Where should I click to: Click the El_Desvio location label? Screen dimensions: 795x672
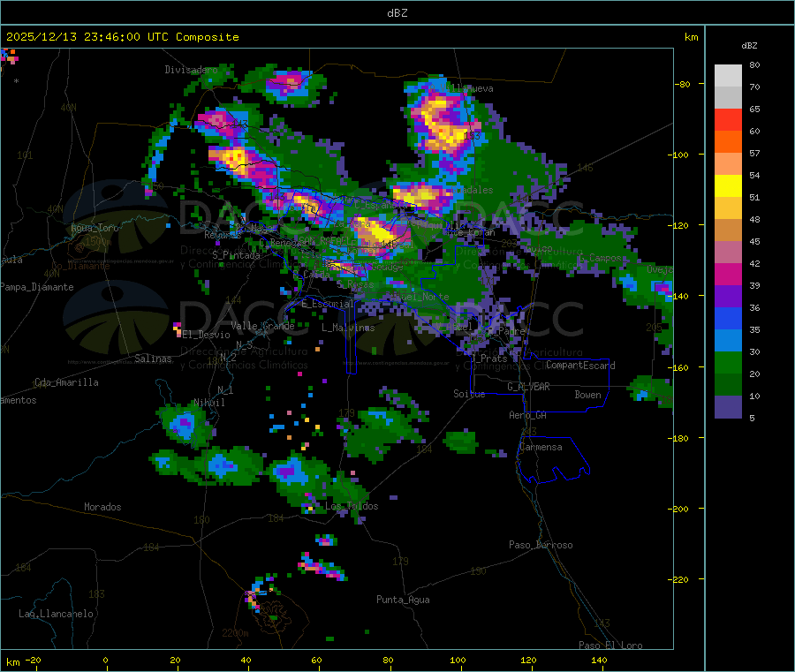pos(207,335)
